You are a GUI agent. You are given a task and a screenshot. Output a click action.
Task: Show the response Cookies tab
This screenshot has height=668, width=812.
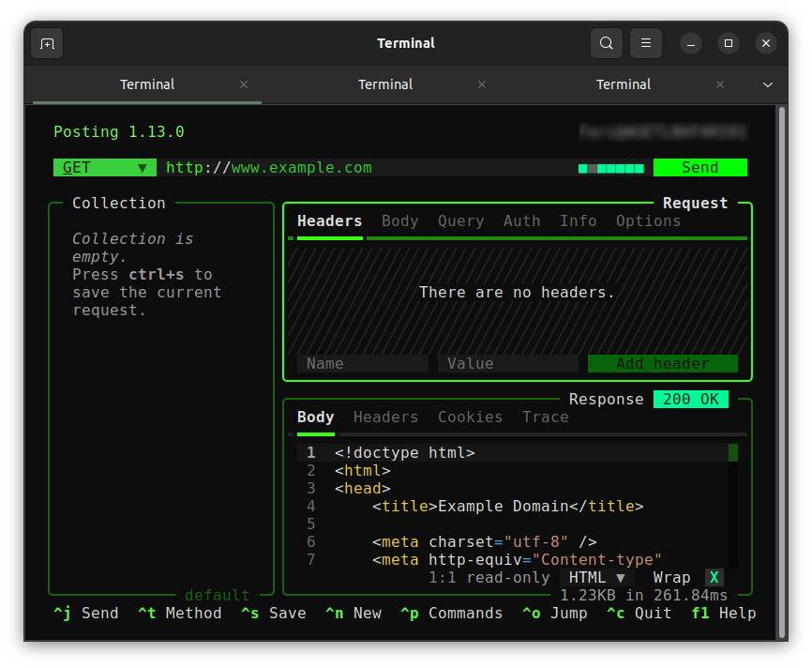pyautogui.click(x=470, y=417)
